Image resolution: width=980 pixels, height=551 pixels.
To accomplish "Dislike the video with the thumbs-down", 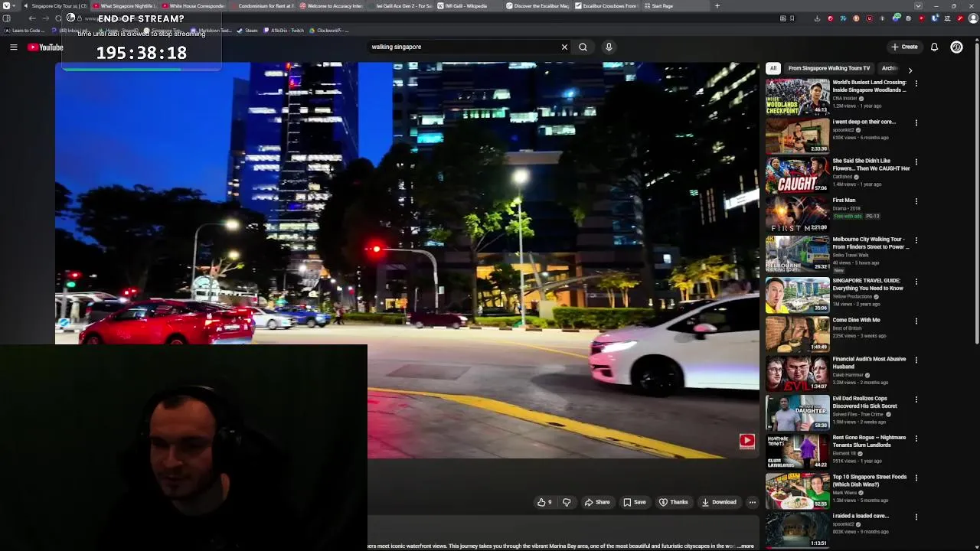I will pos(567,502).
